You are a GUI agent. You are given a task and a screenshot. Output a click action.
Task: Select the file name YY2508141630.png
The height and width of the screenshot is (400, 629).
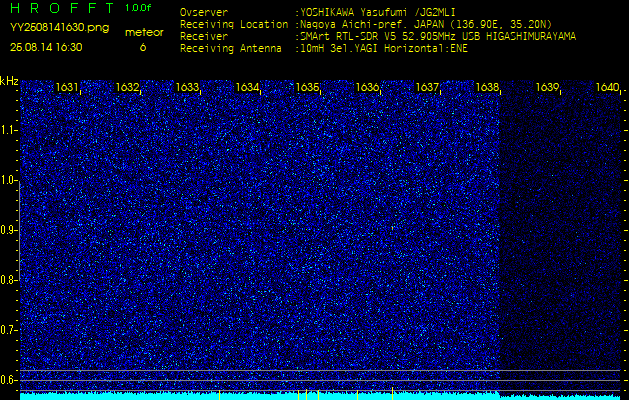pos(59,28)
